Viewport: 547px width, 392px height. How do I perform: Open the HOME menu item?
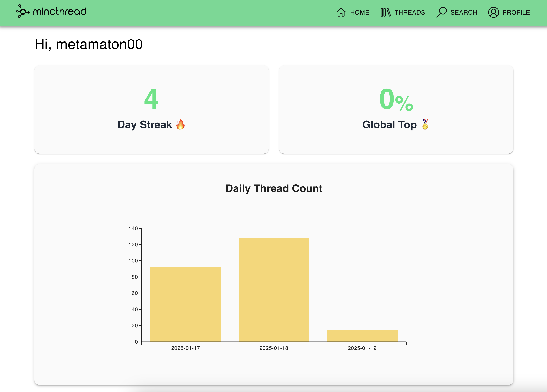pyautogui.click(x=359, y=12)
